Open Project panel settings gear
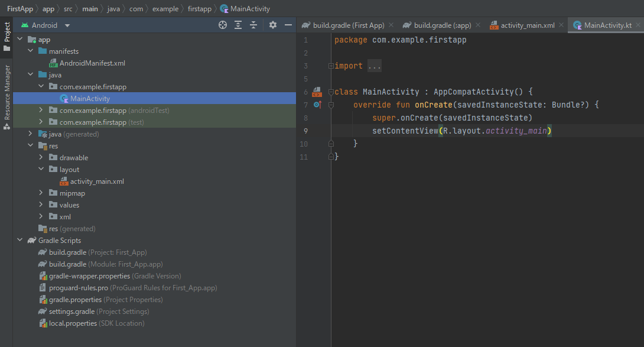 (272, 25)
